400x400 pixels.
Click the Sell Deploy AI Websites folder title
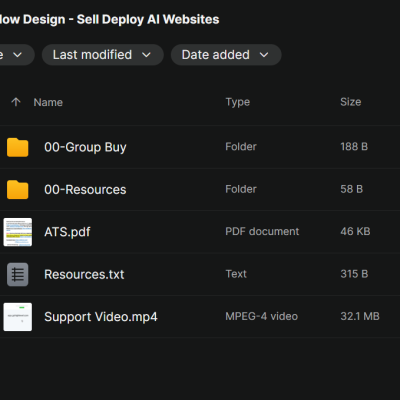(x=110, y=19)
